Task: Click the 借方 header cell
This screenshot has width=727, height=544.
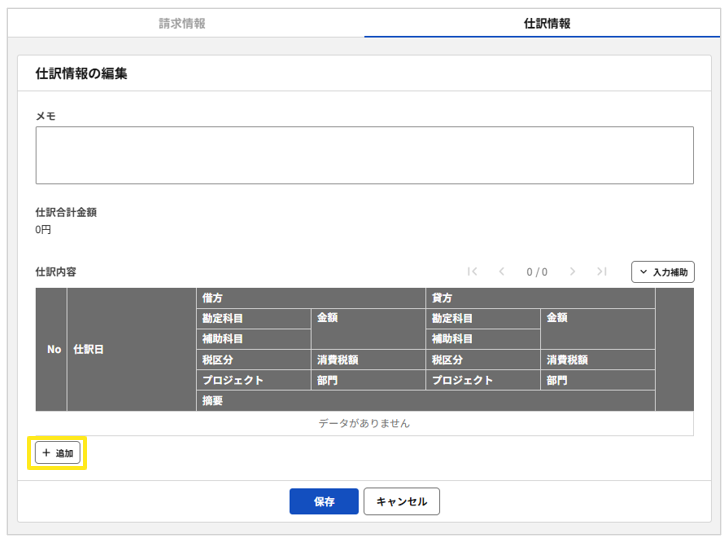Action: [311, 298]
